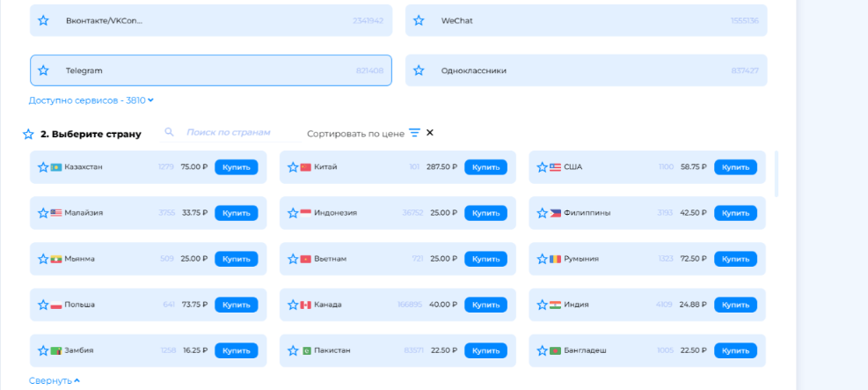Screen dimensions: 868x390
Task: Click the США price 58.75 ₽
Action: (x=694, y=167)
